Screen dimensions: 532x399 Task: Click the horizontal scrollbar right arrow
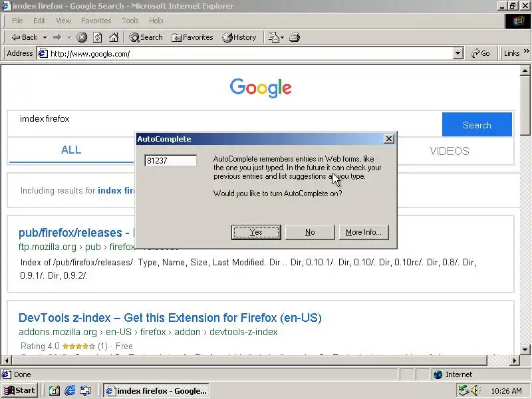(515, 360)
